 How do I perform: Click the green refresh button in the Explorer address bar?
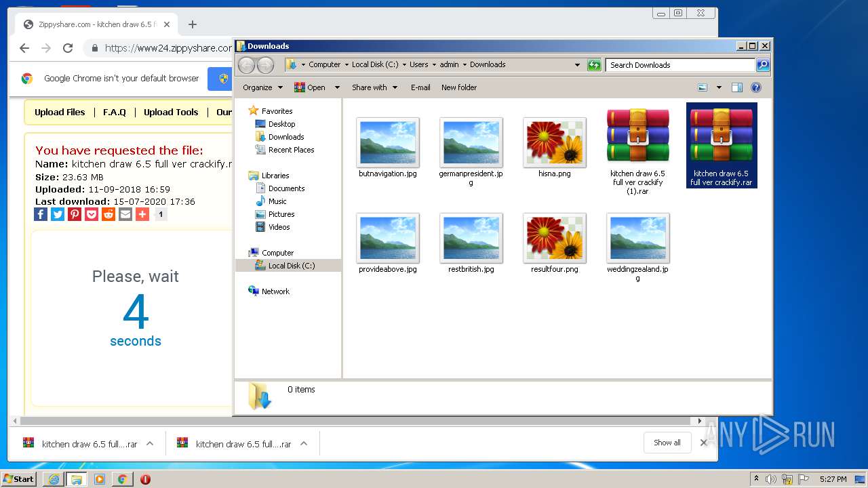click(594, 65)
